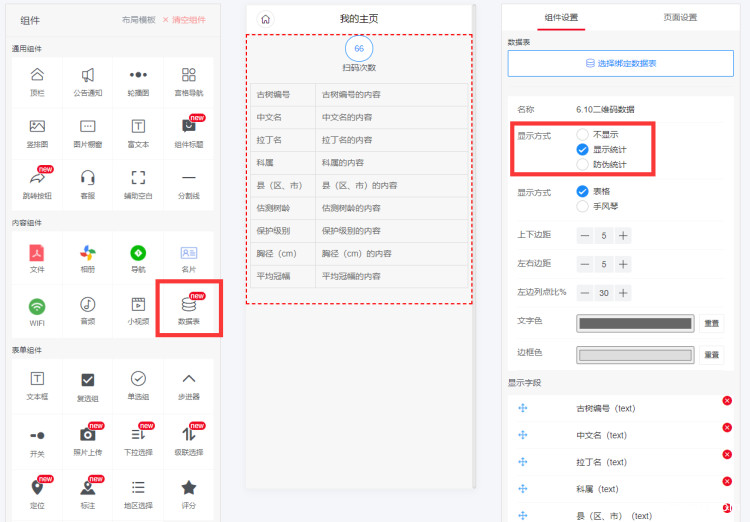Click 选择绑定数据表 button
Screen dimensions: 750x522
pos(620,63)
